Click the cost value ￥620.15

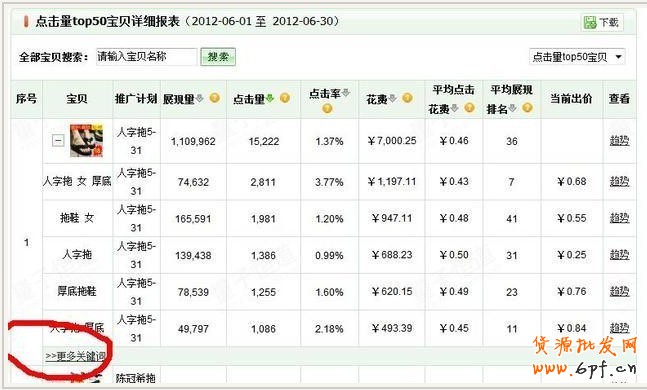(x=392, y=291)
